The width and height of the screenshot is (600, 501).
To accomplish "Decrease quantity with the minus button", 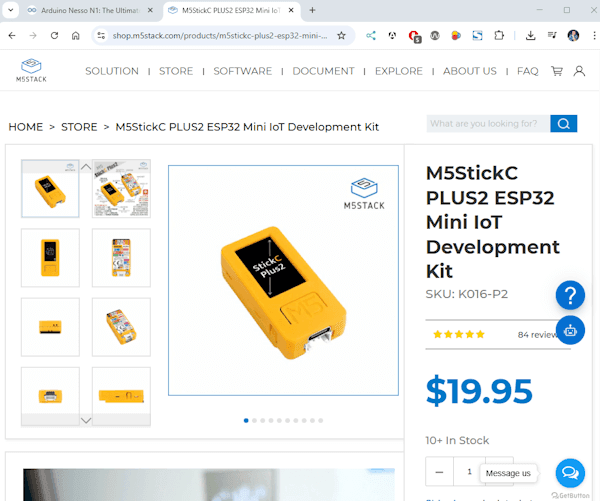I will click(x=441, y=471).
